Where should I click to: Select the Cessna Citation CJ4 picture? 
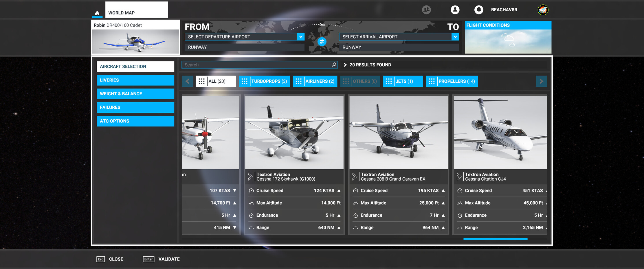tap(500, 132)
